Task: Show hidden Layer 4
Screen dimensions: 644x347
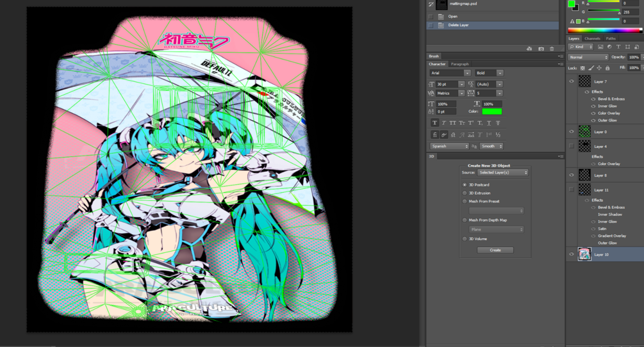Action: pos(572,146)
